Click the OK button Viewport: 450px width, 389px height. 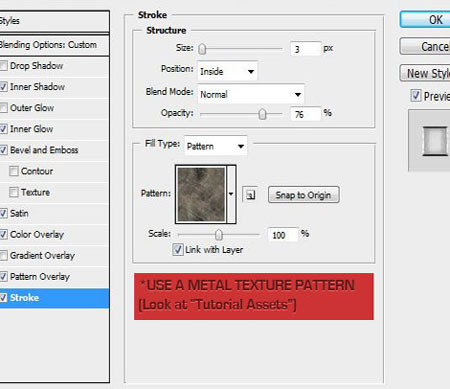425,20
